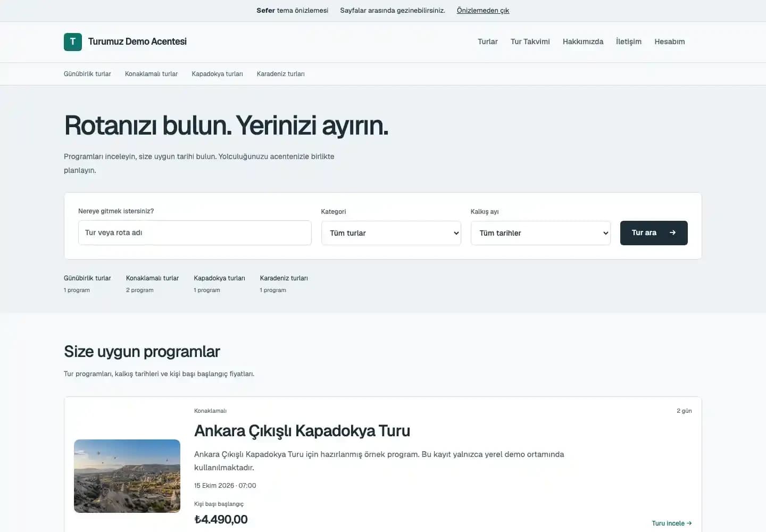The image size is (766, 532).
Task: Select Konaklamalı turlar in the sub-navigation bar
Action: click(151, 74)
